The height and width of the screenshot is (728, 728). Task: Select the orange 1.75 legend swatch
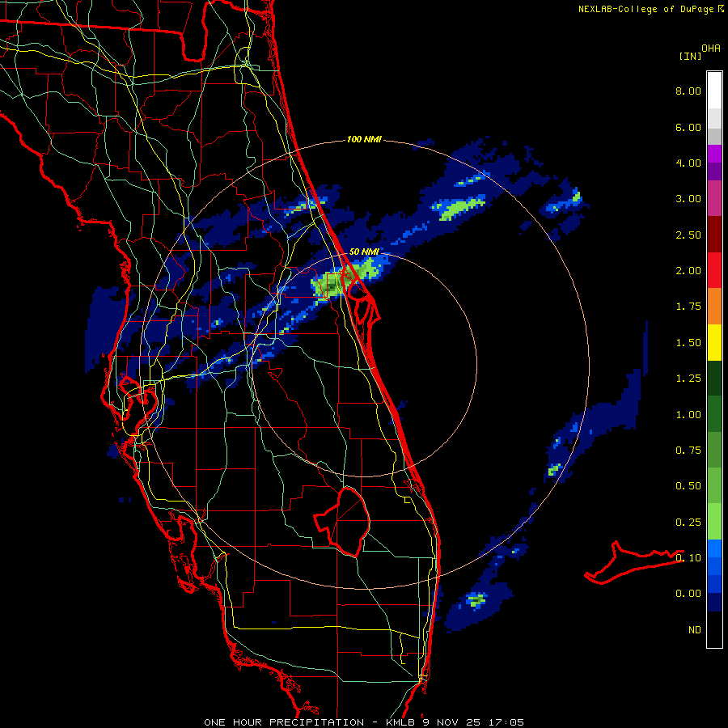pyautogui.click(x=714, y=307)
